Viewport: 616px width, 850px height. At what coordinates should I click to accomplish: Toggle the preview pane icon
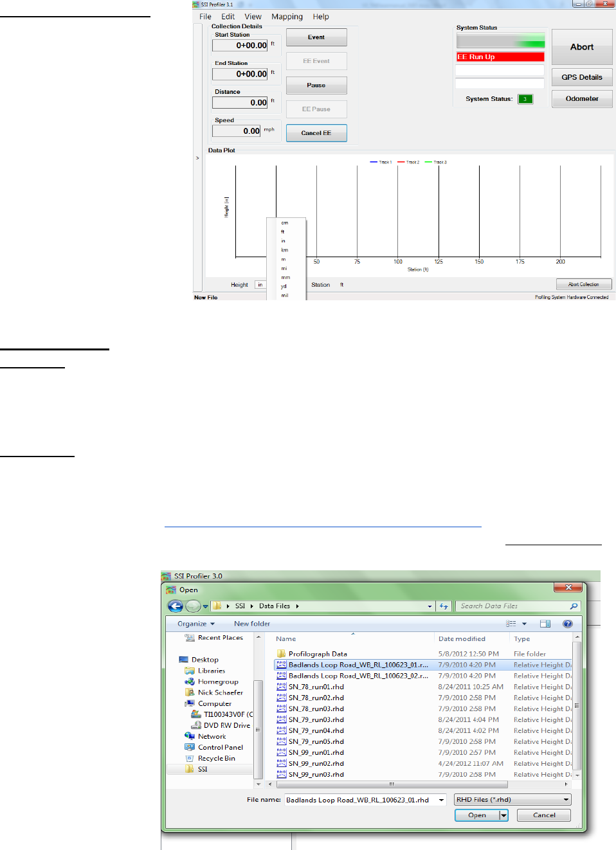pyautogui.click(x=545, y=624)
